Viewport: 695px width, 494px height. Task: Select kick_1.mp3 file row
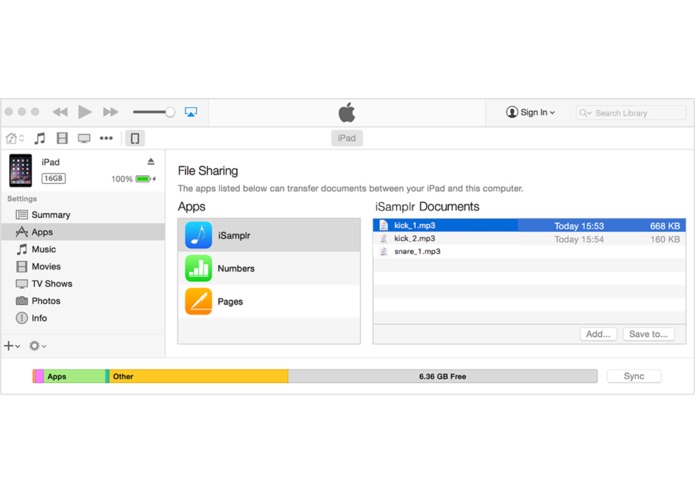[529, 226]
